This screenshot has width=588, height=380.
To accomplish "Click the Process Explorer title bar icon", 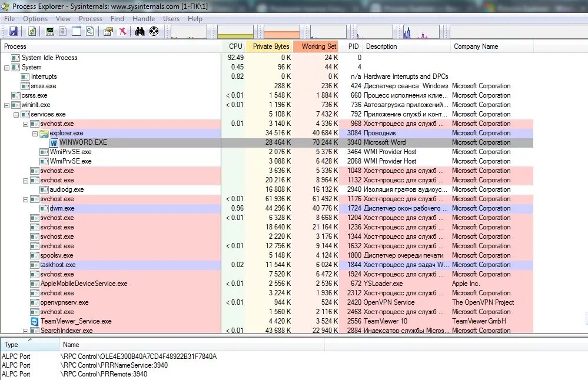I will coord(5,6).
